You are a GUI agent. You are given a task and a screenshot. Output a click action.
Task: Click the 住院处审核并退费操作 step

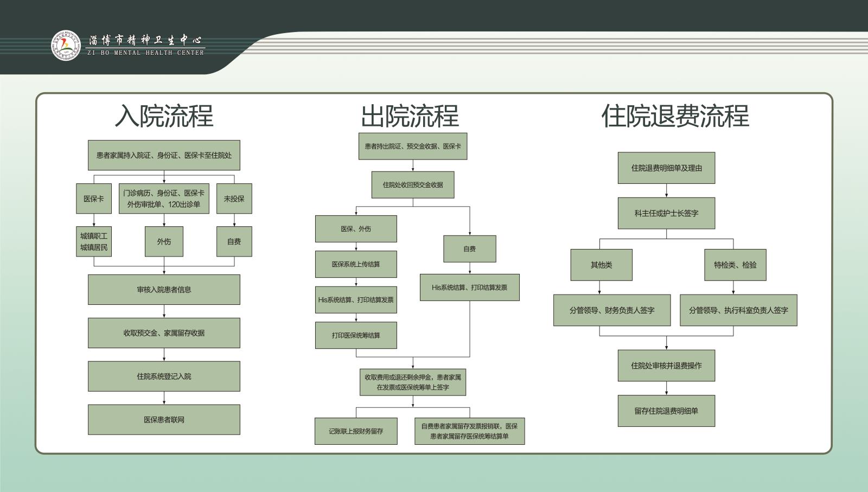tap(666, 366)
